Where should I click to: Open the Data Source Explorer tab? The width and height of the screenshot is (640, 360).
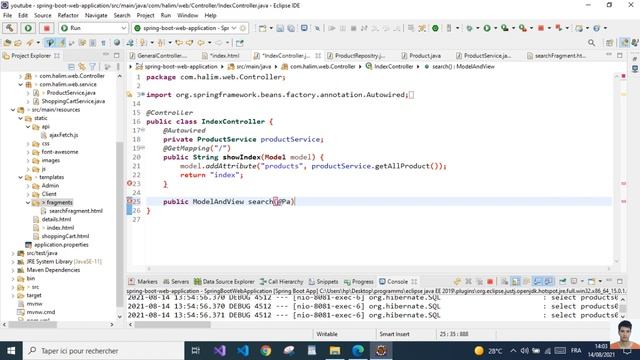click(x=224, y=282)
